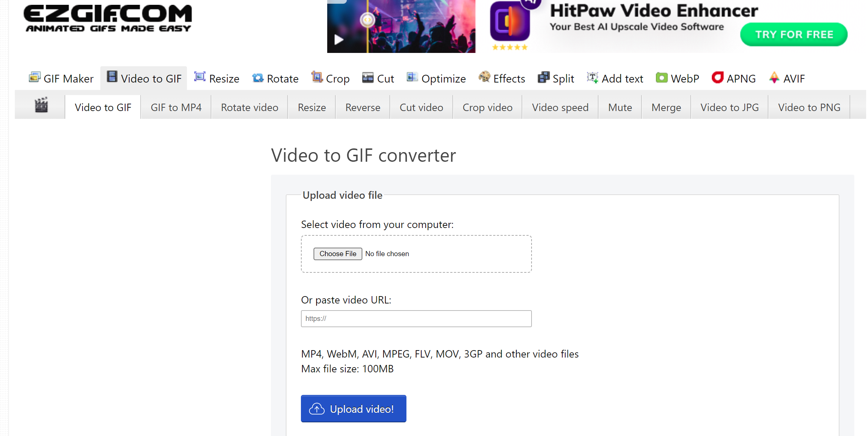Click the TRY FOR FREE ad button

[794, 34]
